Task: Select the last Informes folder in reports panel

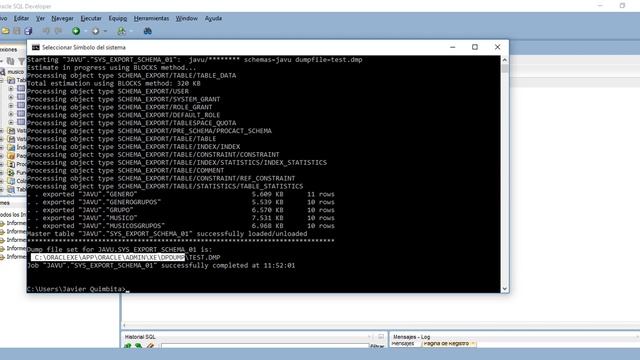Action: 13,257
